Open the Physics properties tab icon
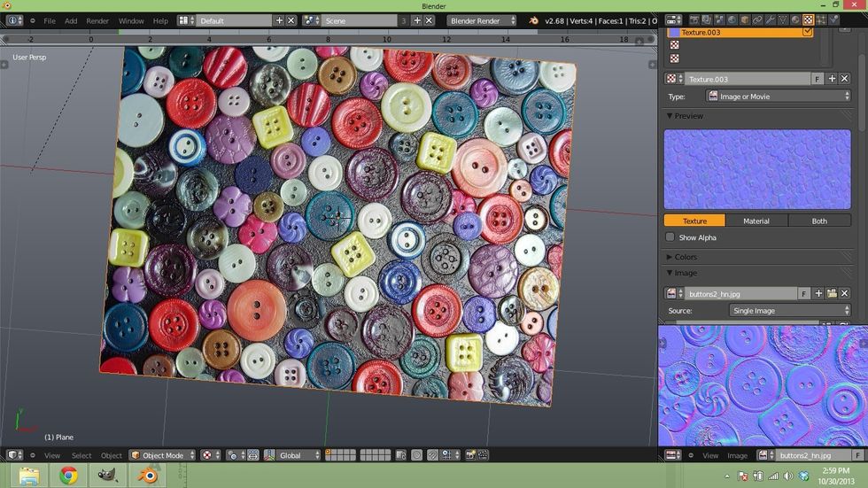This screenshot has width=868, height=488. pyautogui.click(x=833, y=19)
